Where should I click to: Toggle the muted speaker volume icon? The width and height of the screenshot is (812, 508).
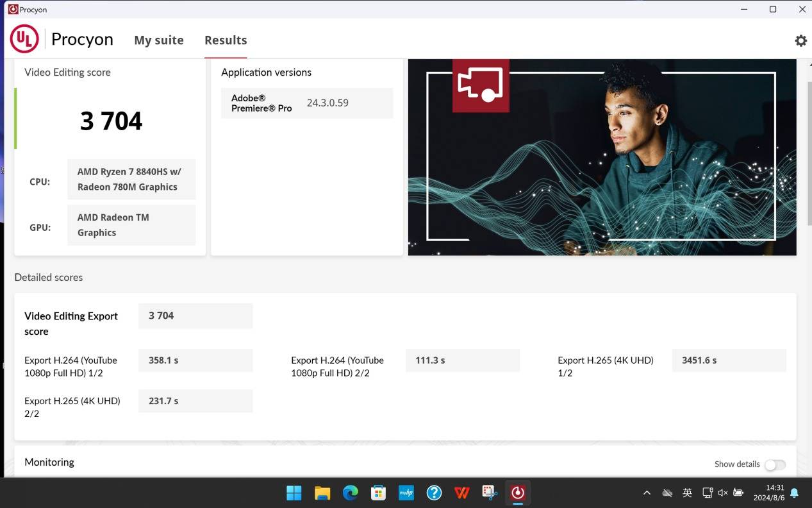click(722, 493)
